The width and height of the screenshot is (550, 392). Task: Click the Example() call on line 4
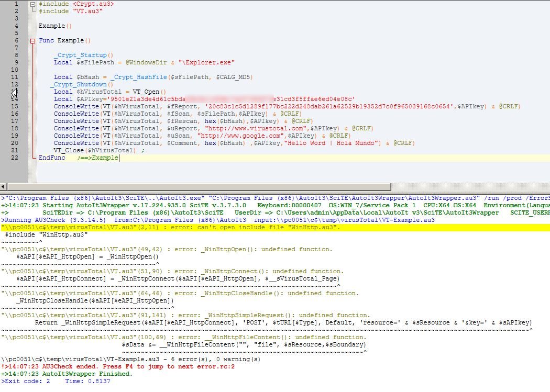pyautogui.click(x=55, y=26)
